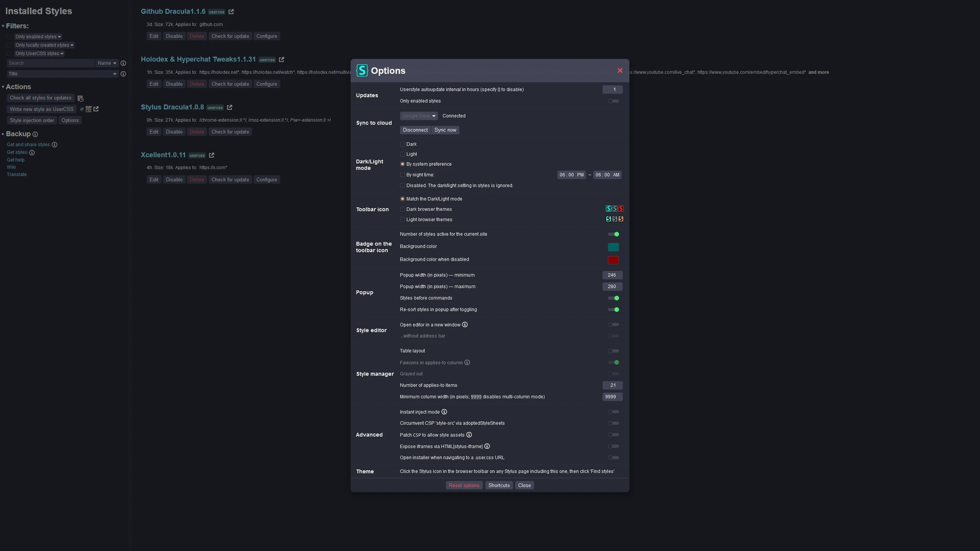980x551 pixels.
Task: Select the Dark mode radio option
Action: click(402, 144)
